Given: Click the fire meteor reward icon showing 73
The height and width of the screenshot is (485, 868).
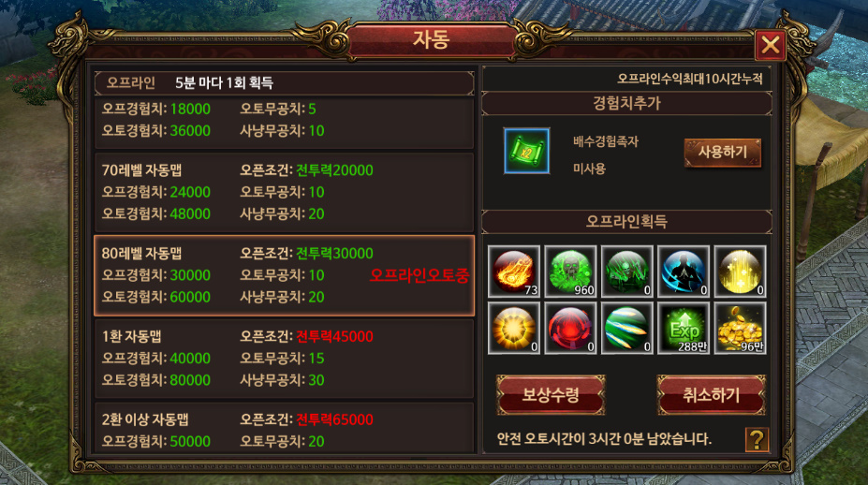Looking at the screenshot, I should coord(514,272).
